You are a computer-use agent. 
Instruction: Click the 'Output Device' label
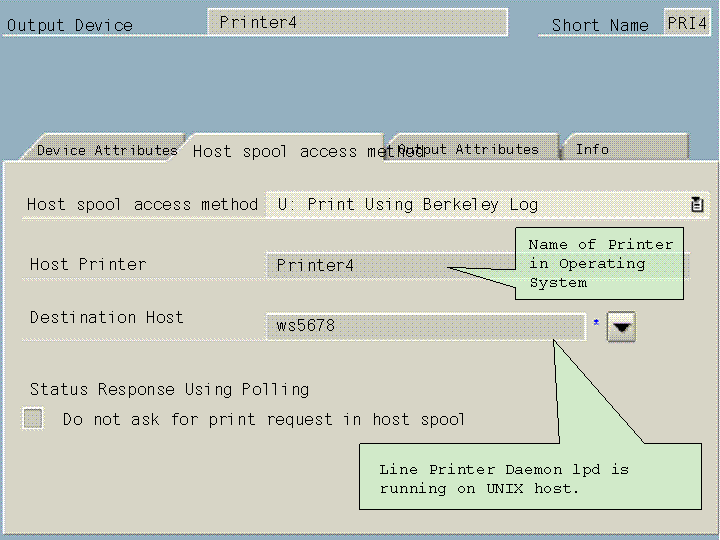coord(70,25)
